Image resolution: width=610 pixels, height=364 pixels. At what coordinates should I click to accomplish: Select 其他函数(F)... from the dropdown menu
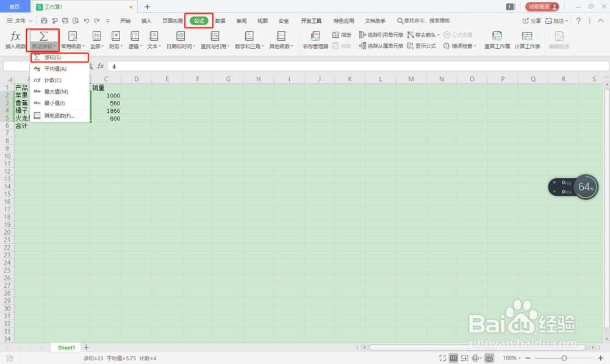click(x=60, y=115)
